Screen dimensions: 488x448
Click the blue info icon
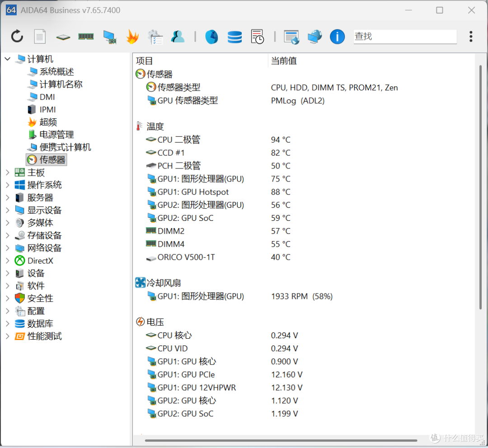click(338, 37)
